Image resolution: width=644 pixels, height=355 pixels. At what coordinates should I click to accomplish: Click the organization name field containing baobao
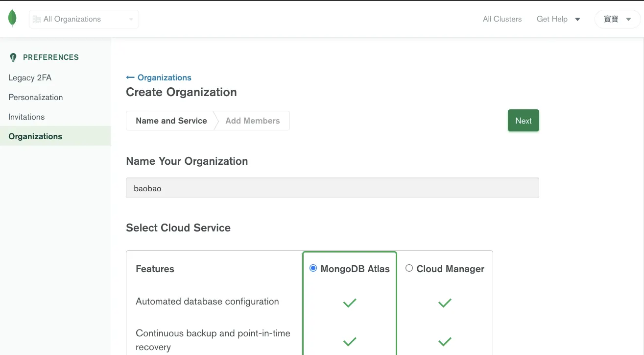333,188
